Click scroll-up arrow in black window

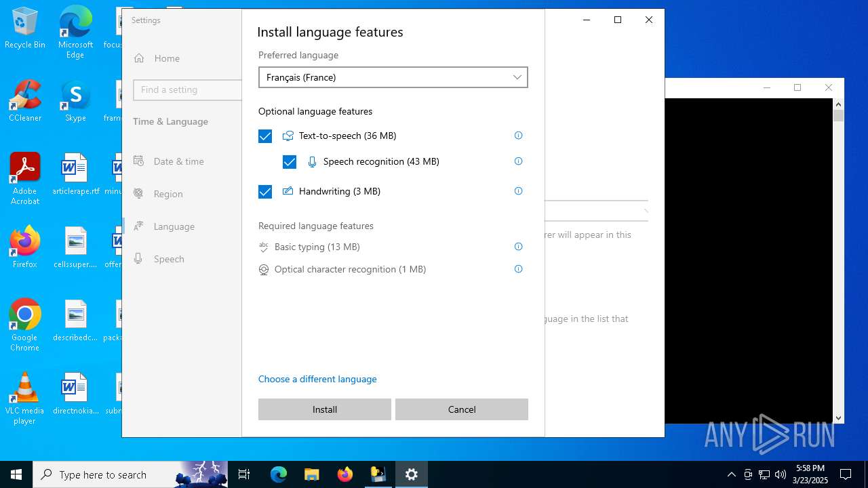tap(838, 104)
